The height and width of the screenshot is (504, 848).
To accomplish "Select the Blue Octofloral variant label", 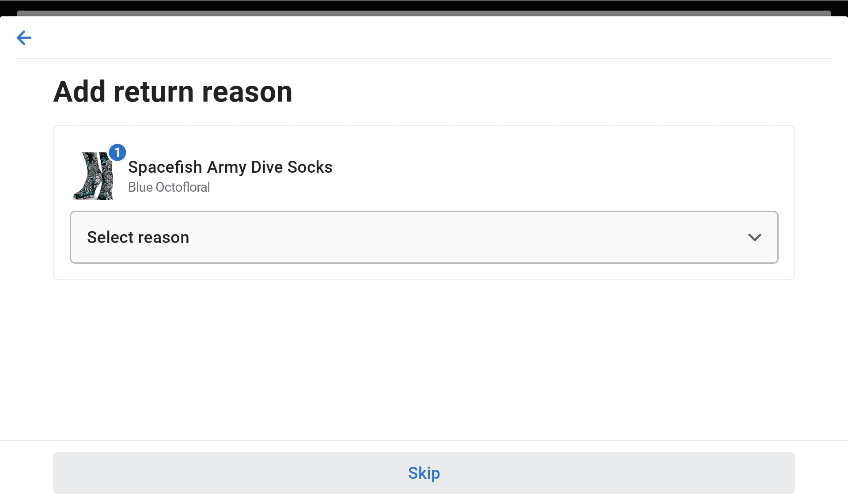I will (x=169, y=187).
